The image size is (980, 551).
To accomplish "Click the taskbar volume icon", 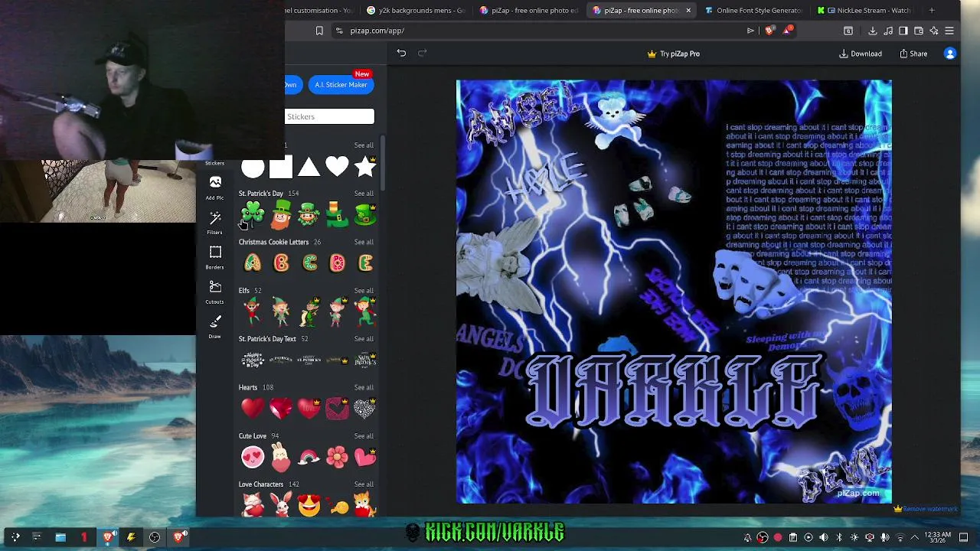I will (824, 537).
